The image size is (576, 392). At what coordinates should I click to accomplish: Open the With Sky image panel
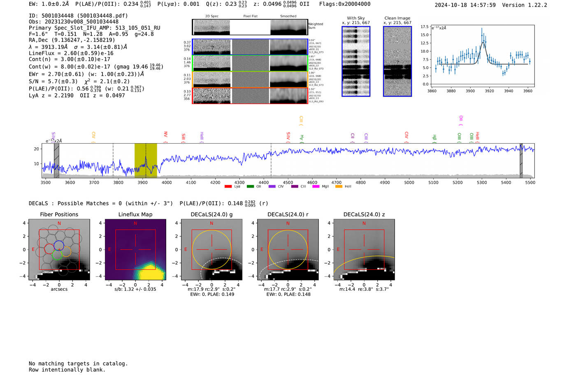(x=356, y=61)
